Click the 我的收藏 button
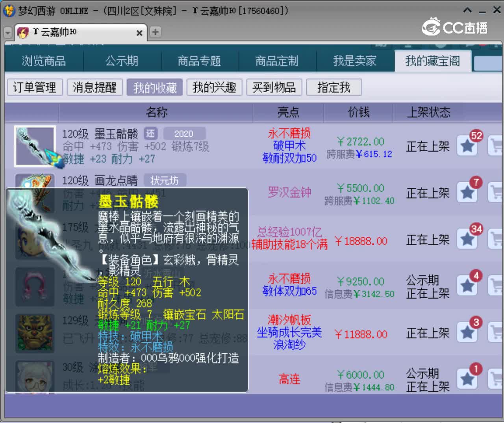This screenshot has width=504, height=423. tap(155, 87)
